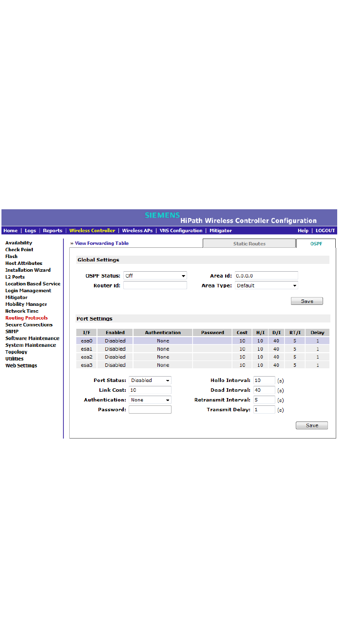This screenshot has width=364, height=641.
Task: Open the Logs menu item
Action: tap(30, 231)
